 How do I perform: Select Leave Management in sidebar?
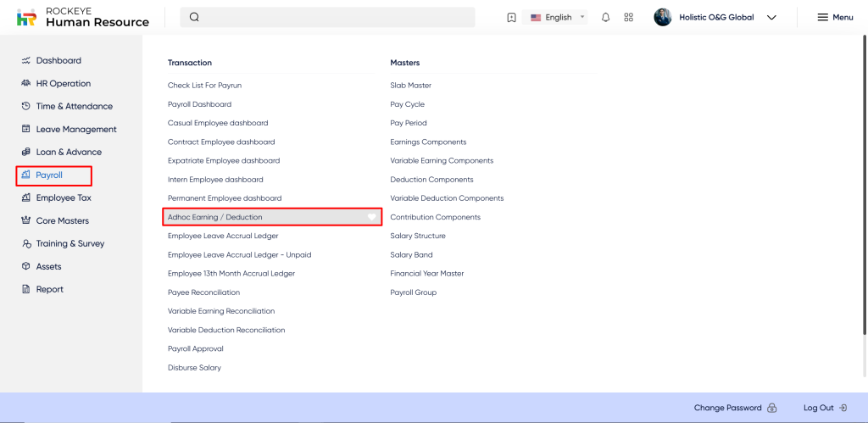coord(75,129)
